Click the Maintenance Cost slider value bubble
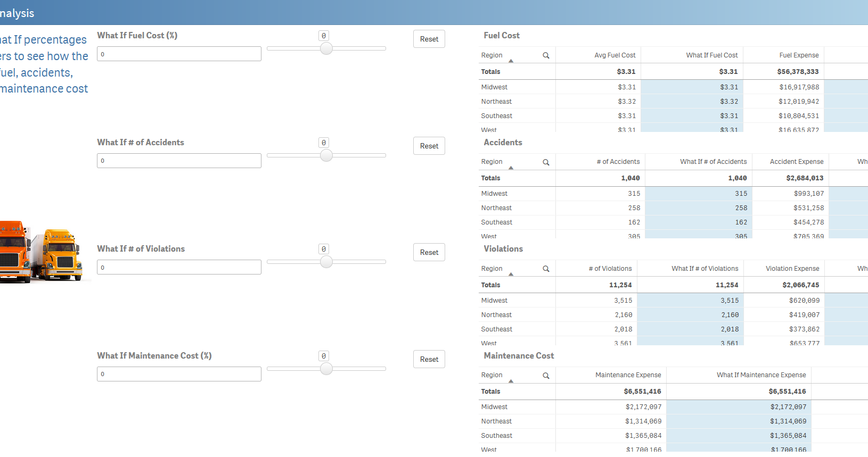The image size is (868, 457). (323, 356)
